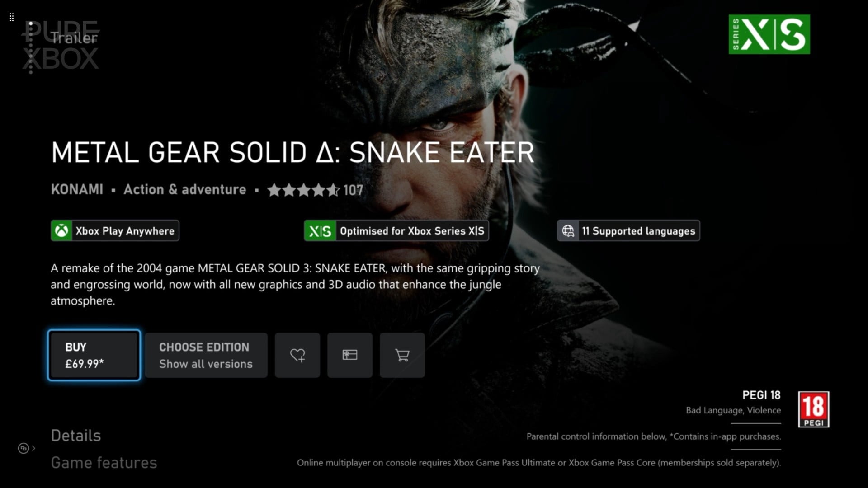Click the PEGI 18 rating badge
The height and width of the screenshot is (488, 868).
point(814,409)
